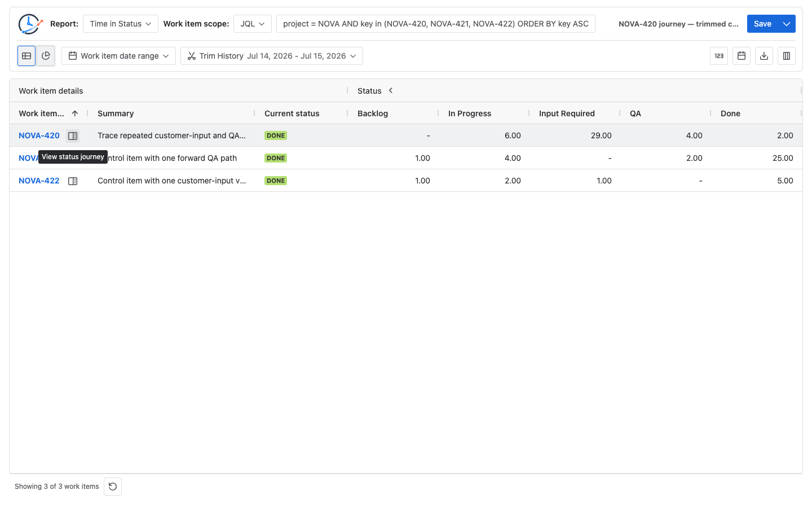This screenshot has height=508, width=812.
Task: Click the Time in Status app logo
Action: point(30,24)
